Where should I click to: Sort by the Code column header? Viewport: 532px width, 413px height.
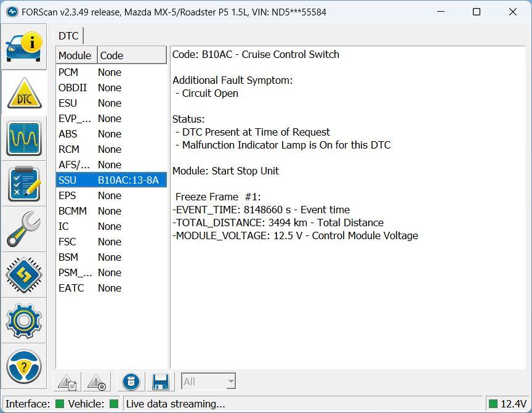132,55
